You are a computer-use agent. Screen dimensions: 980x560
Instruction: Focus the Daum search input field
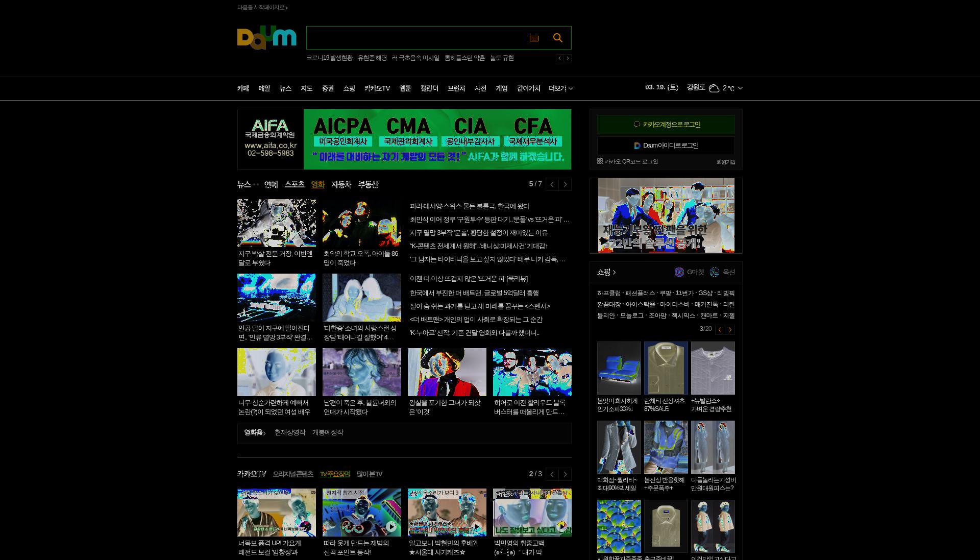pyautogui.click(x=416, y=38)
